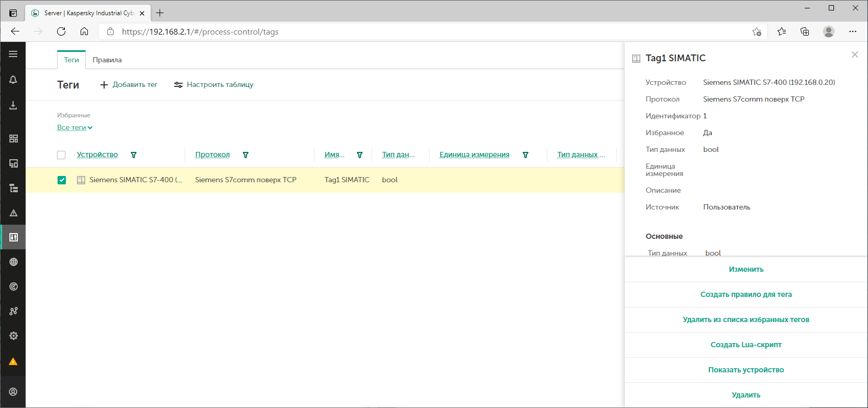868x408 pixels.
Task: Switch to the Правила tab
Action: click(107, 60)
